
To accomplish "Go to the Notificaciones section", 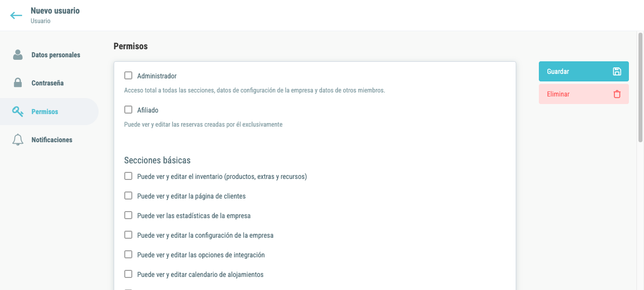I will coord(49,140).
